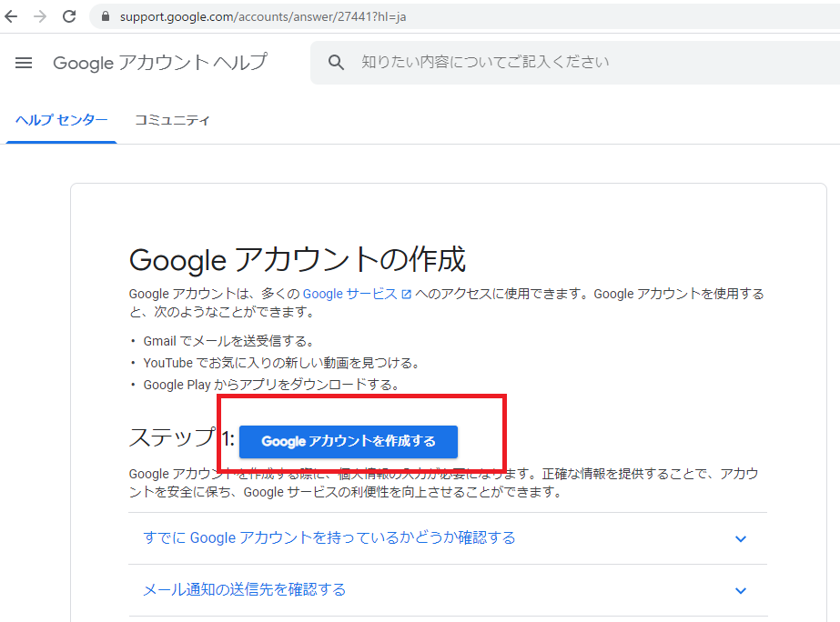This screenshot has height=622, width=840.
Task: Click the address bar URL
Action: click(x=262, y=16)
